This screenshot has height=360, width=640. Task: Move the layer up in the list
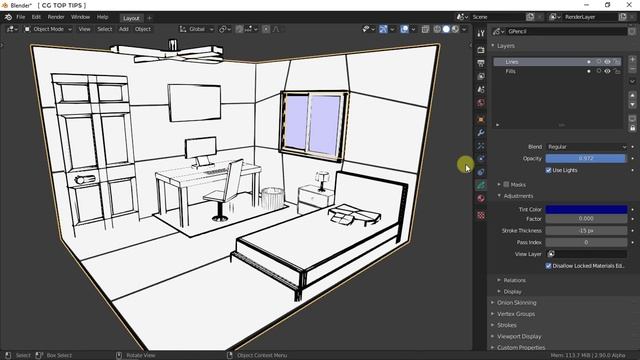click(632, 96)
